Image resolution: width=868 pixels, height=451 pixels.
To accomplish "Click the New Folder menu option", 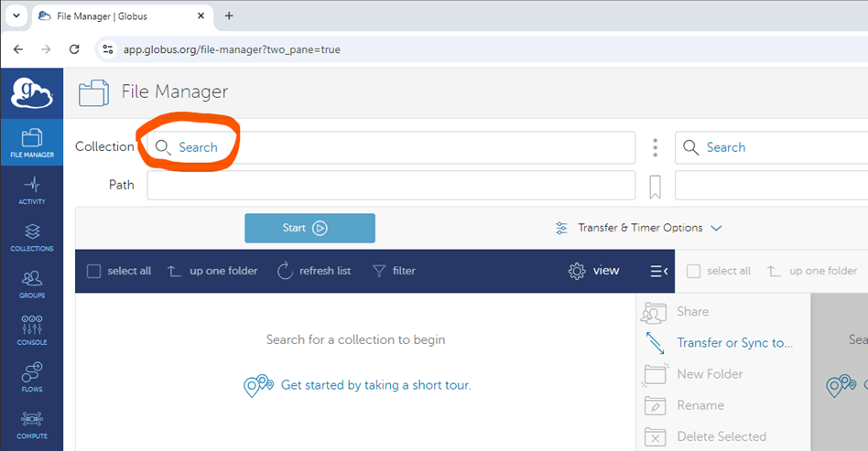I will (x=692, y=374).
